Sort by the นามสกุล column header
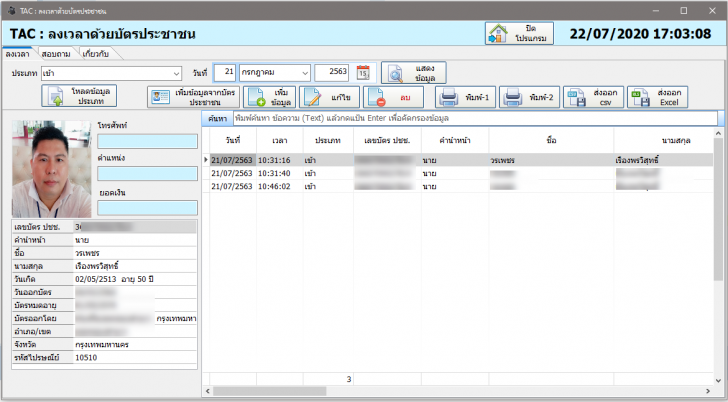728x402 pixels. 664,140
